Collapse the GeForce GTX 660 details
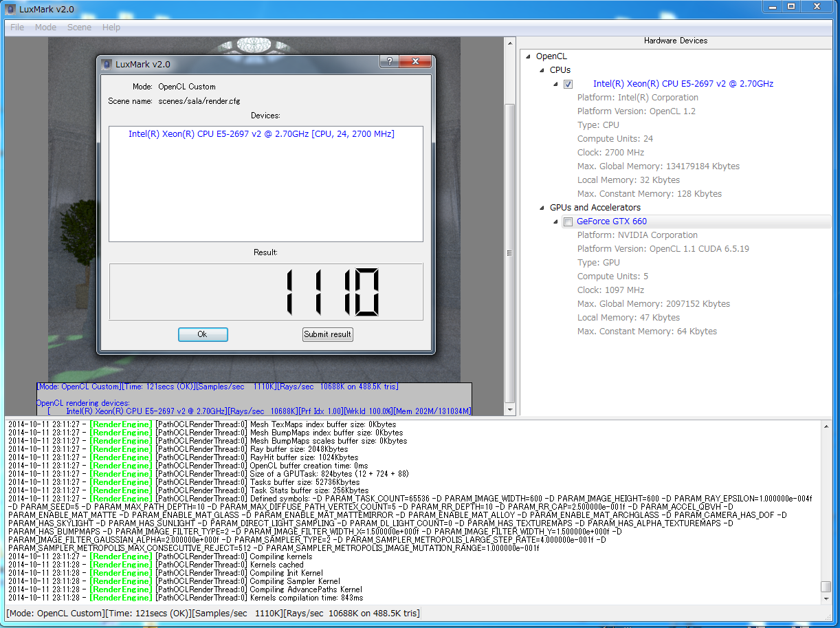Screen dimensions: 840x628 coord(555,221)
